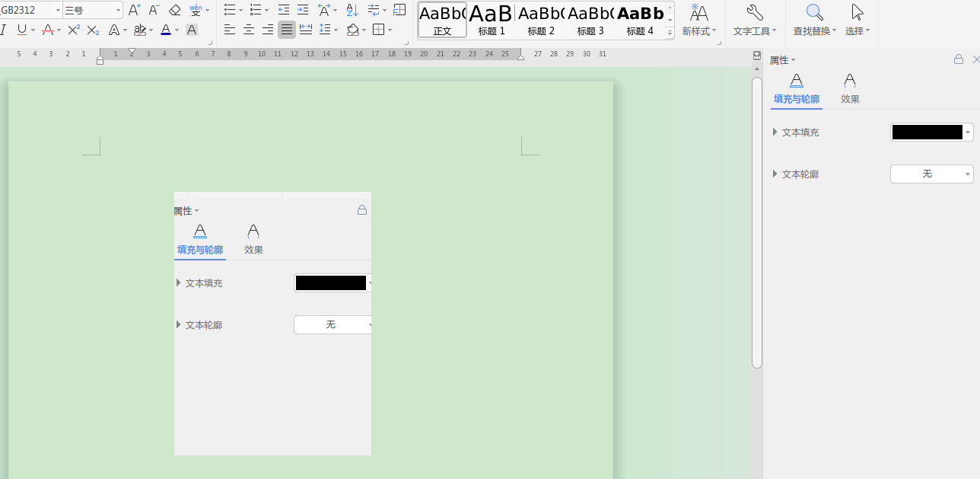Apply the 标题 1 style
Screen dimensions: 980x479
click(x=492, y=20)
